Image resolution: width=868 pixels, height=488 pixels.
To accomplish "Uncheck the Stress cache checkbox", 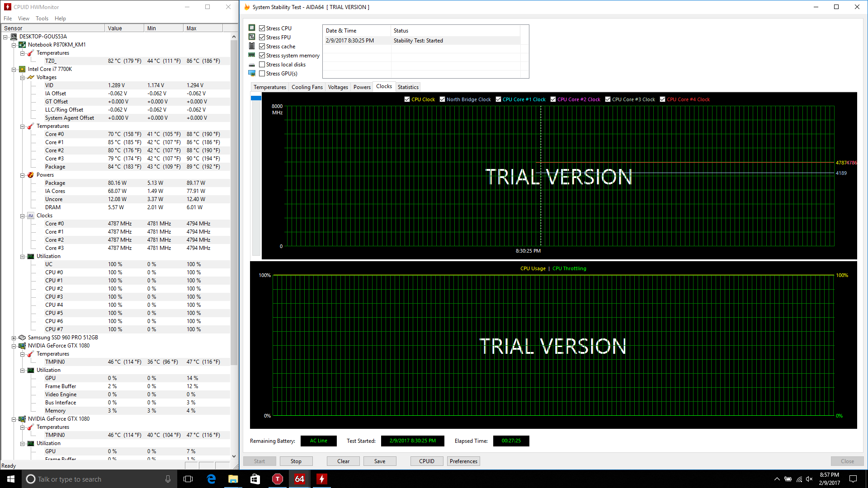I will (x=262, y=46).
